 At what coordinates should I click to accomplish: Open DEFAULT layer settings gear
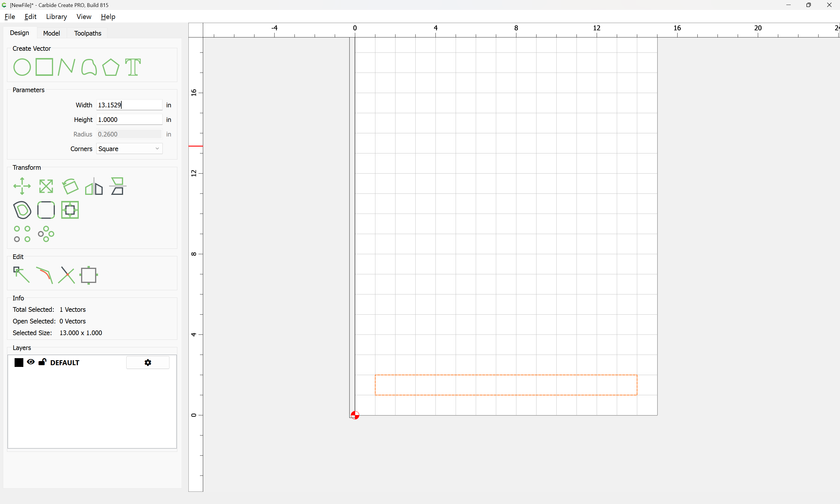coord(148,363)
